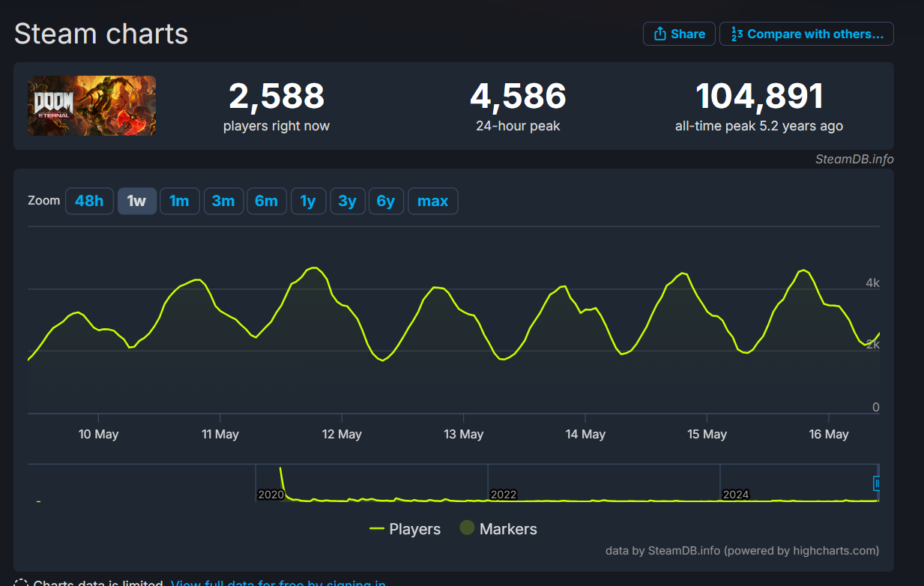Open the DOOM Eternal game thumbnail

coord(91,106)
